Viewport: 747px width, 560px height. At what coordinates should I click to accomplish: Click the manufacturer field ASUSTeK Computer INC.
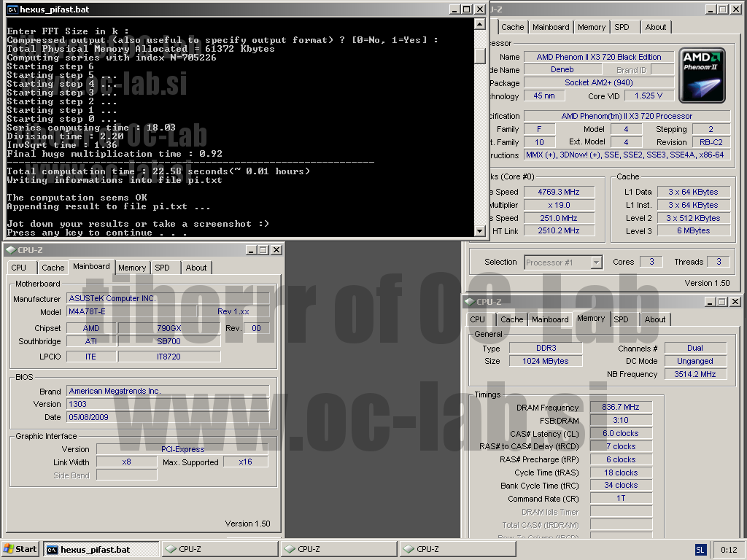coord(168,298)
